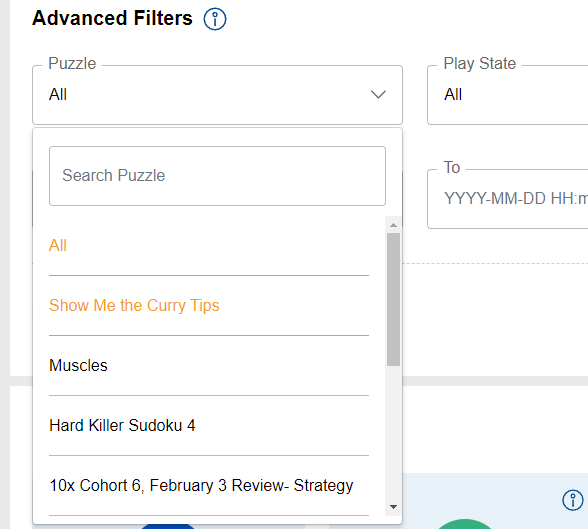Image resolution: width=588 pixels, height=529 pixels.
Task: Collapse the Puzzle dropdown showing All
Action: click(218, 95)
